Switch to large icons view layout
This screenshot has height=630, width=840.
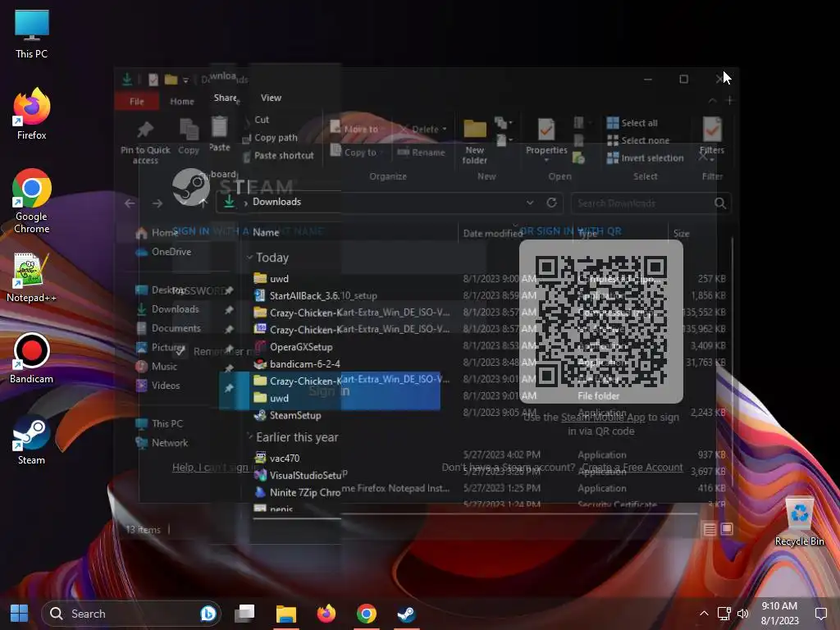pos(727,529)
